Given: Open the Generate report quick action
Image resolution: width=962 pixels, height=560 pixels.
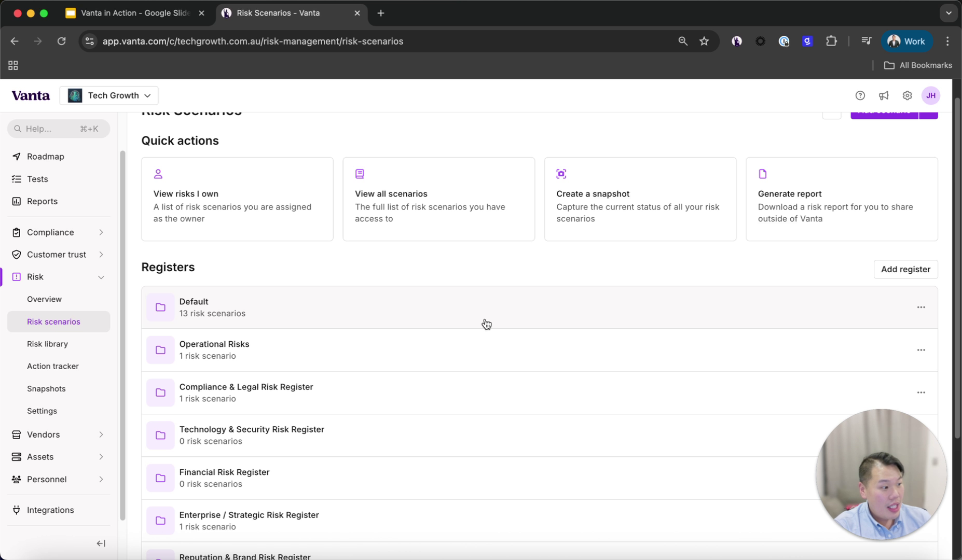Looking at the screenshot, I should pyautogui.click(x=841, y=199).
